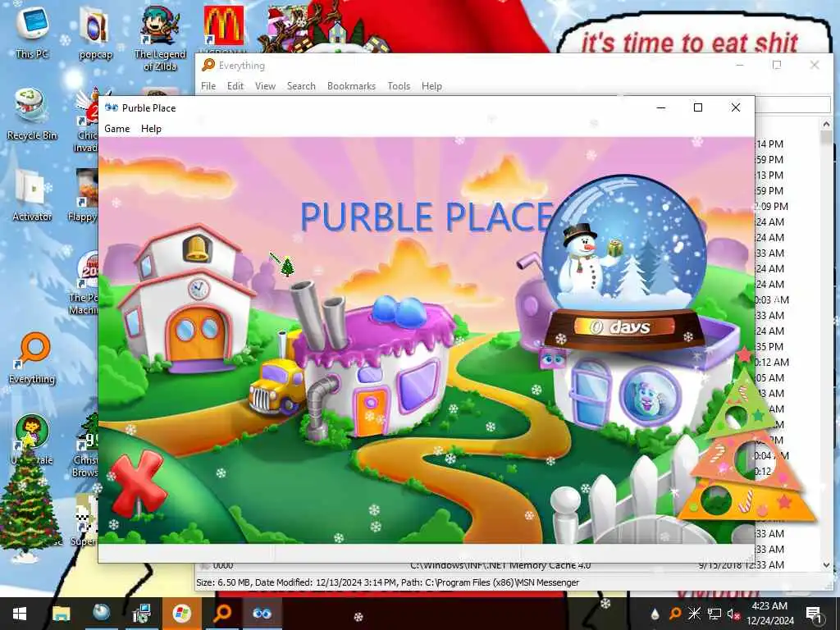This screenshot has height=630, width=840.
Task: Click the muted volume tray icon
Action: click(x=733, y=614)
